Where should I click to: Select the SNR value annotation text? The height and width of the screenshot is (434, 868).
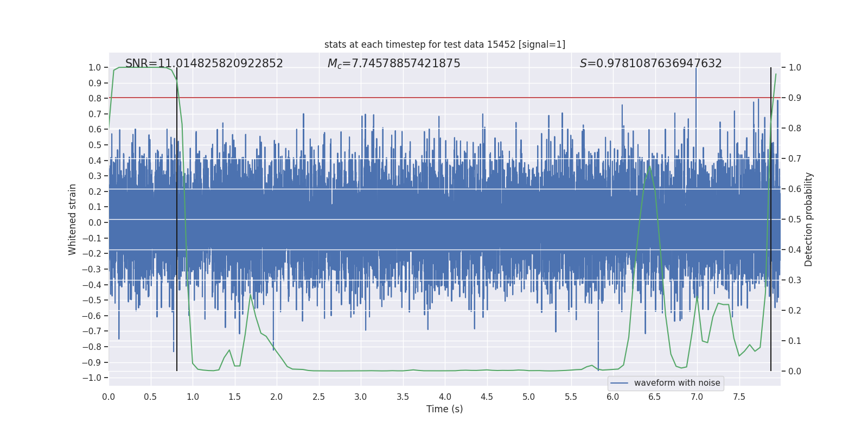pyautogui.click(x=204, y=63)
